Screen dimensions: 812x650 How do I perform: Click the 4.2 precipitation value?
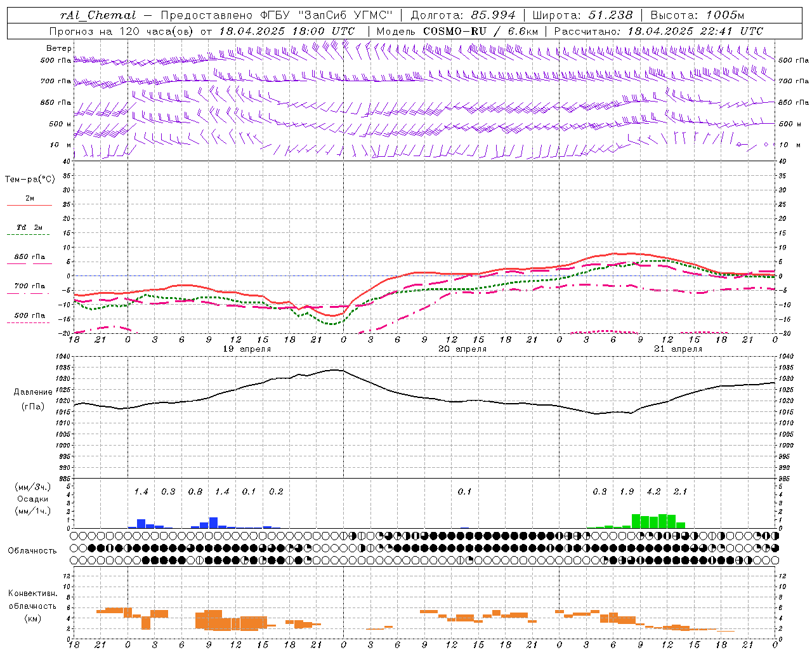[x=653, y=492]
